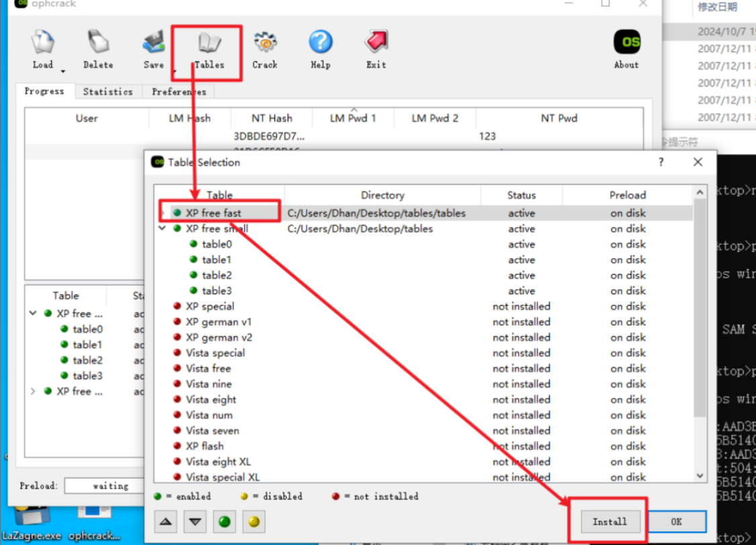The image size is (756, 545).
Task: Click the User column header
Action: tap(87, 118)
